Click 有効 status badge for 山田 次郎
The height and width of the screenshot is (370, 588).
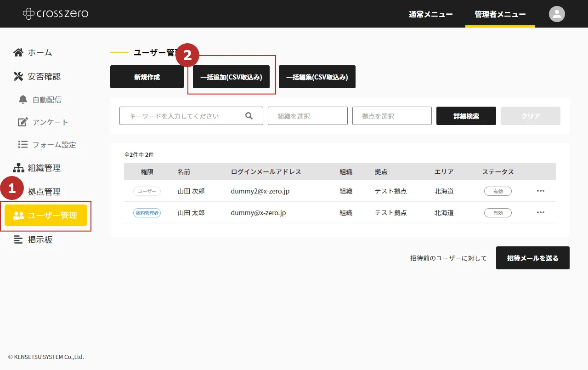point(498,191)
